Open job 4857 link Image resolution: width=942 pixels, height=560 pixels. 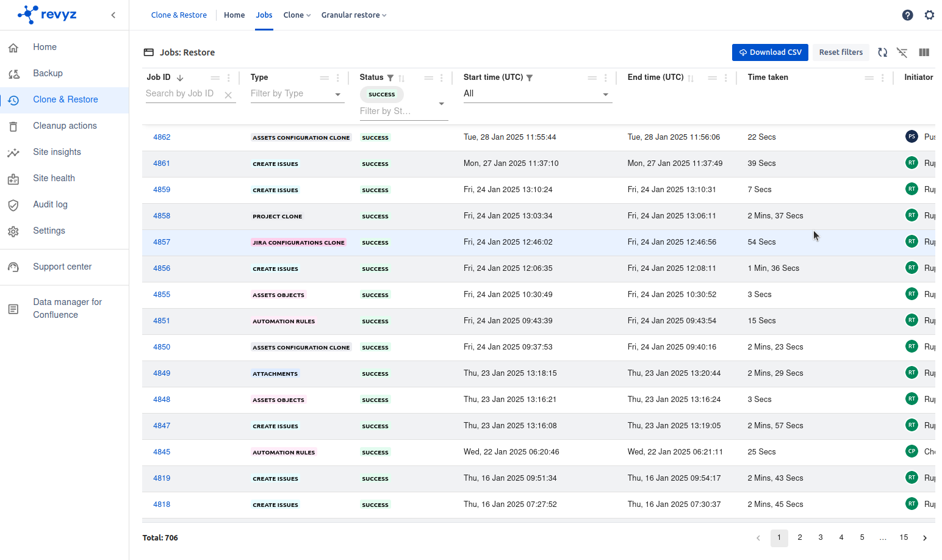tap(162, 242)
